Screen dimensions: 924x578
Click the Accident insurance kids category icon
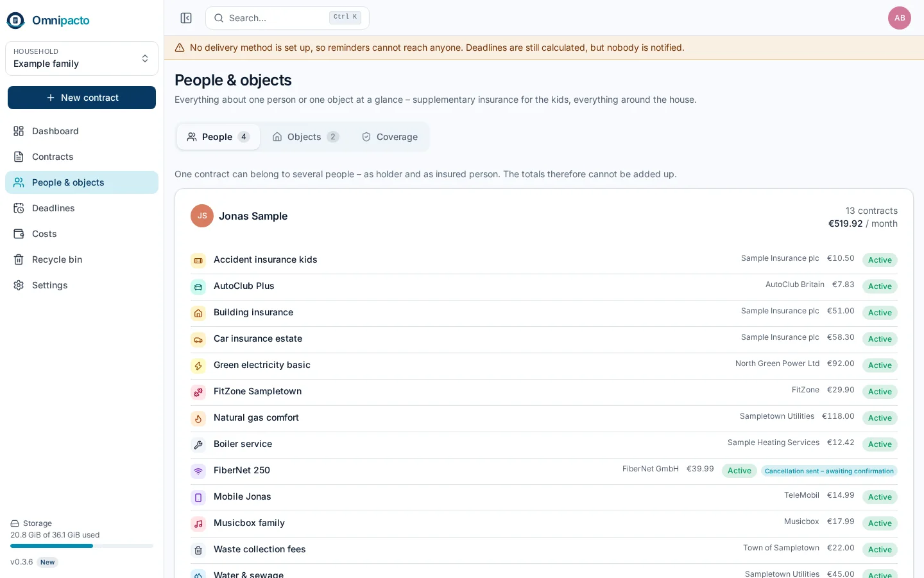click(198, 260)
